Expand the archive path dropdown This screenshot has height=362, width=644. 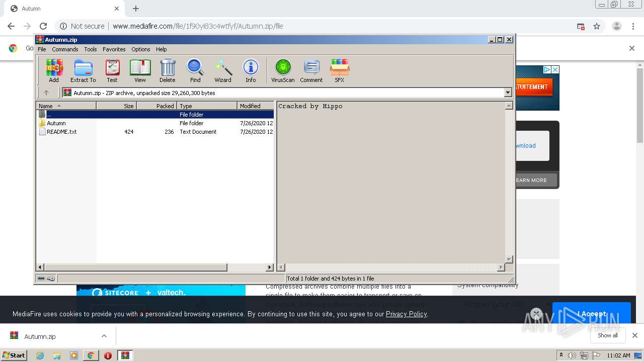tap(508, 93)
